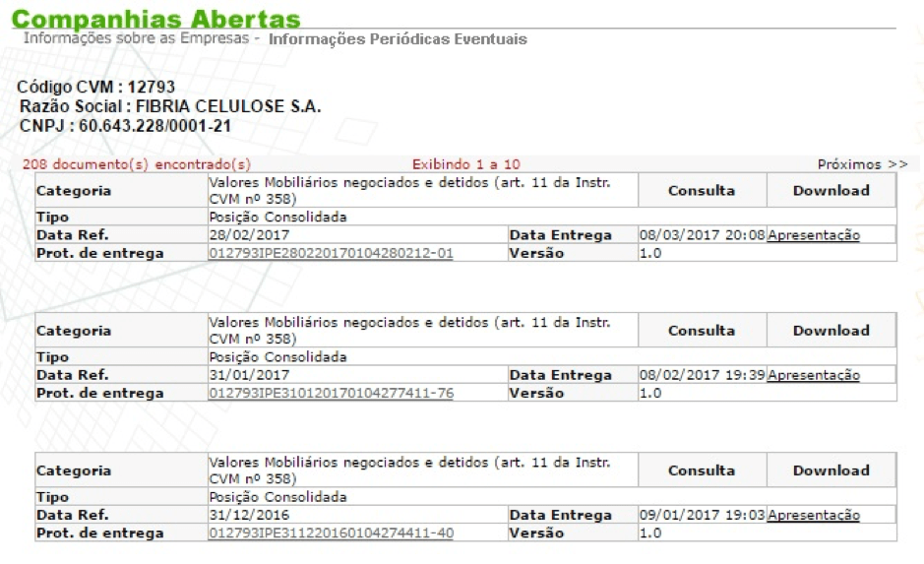Click Versão value 1.0 in the 31/01/2017 entry
924x564 pixels.
pyautogui.click(x=650, y=393)
